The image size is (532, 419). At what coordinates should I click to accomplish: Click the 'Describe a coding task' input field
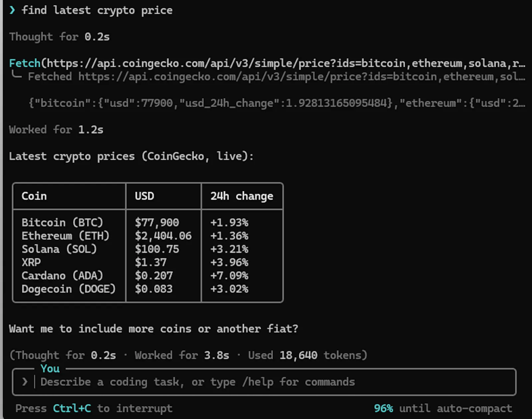click(x=264, y=382)
